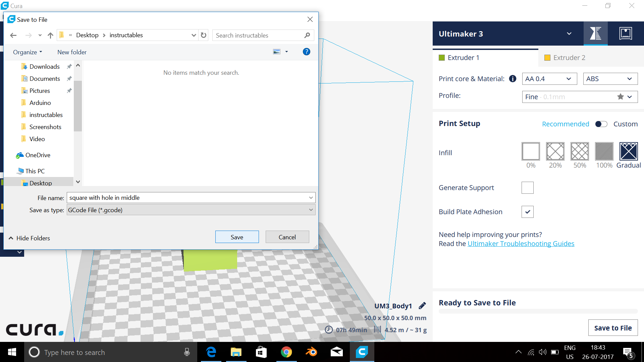Click the star icon in the Profile field

pos(620,97)
